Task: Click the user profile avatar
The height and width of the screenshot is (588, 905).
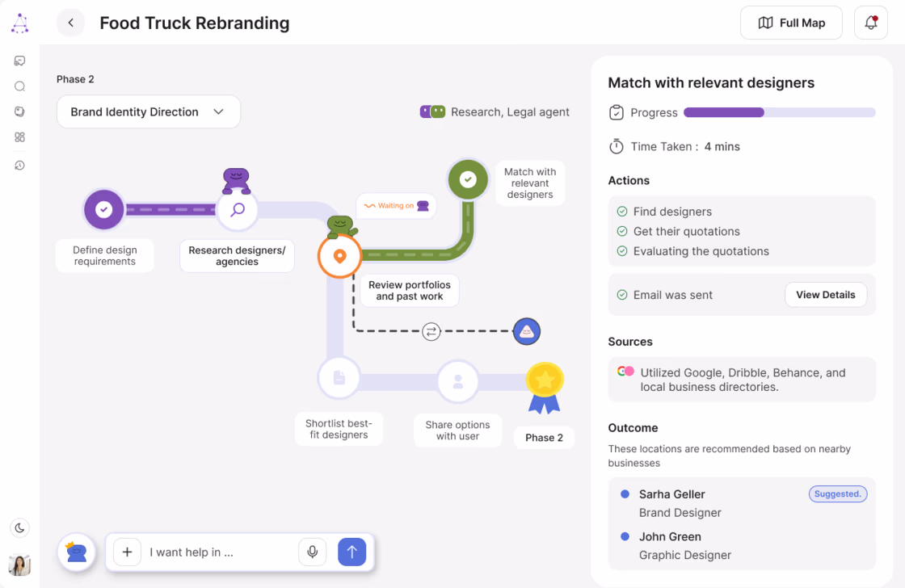Action: coord(20,565)
